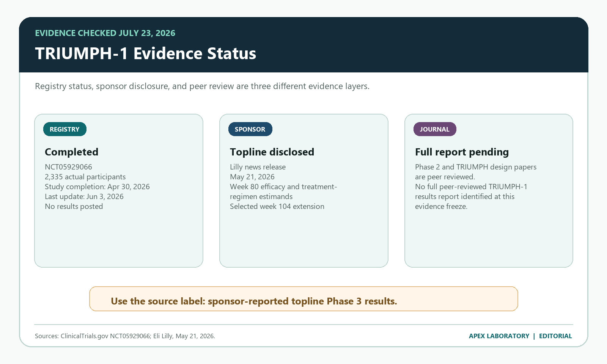Click '2,335 actual participants' line

85,177
